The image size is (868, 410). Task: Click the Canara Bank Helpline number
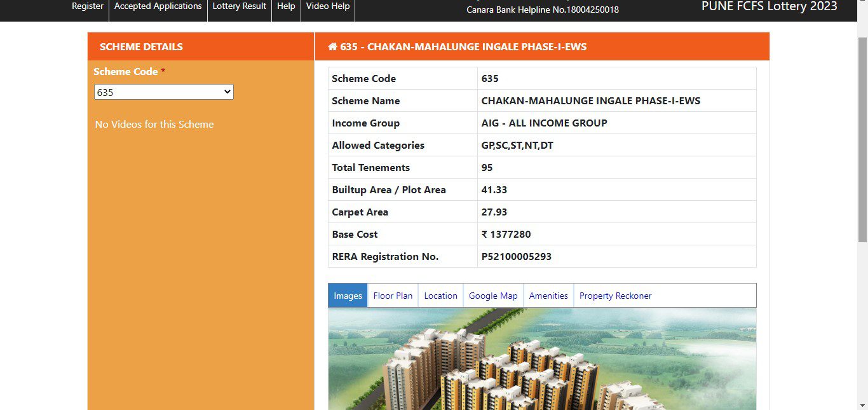click(x=542, y=10)
